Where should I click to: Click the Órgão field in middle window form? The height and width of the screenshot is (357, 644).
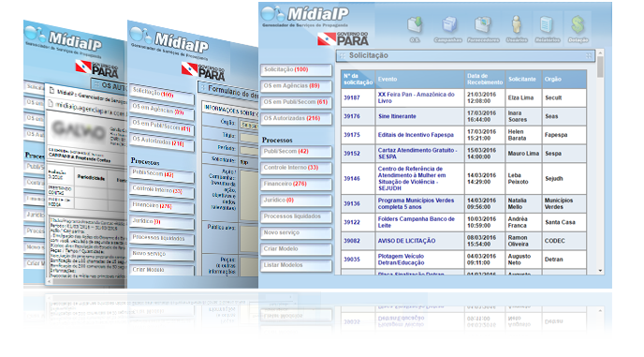249,125
